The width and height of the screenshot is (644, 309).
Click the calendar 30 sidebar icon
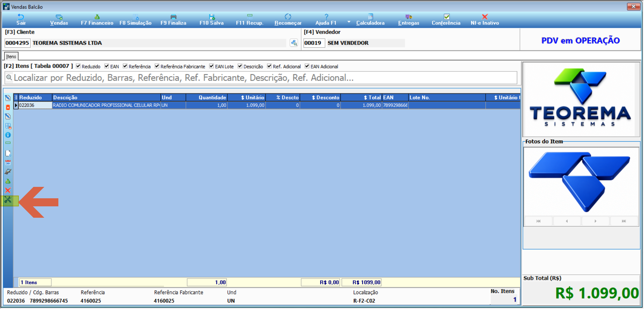pyautogui.click(x=8, y=163)
